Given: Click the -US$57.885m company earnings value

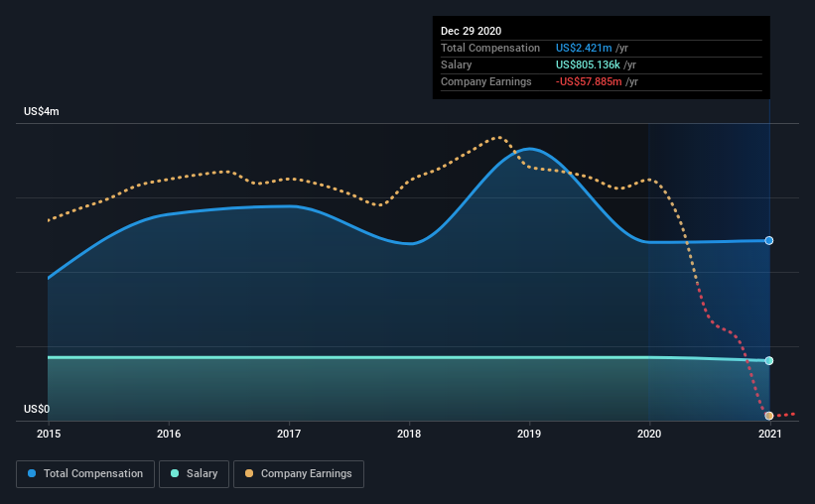Looking at the screenshot, I should [x=589, y=81].
